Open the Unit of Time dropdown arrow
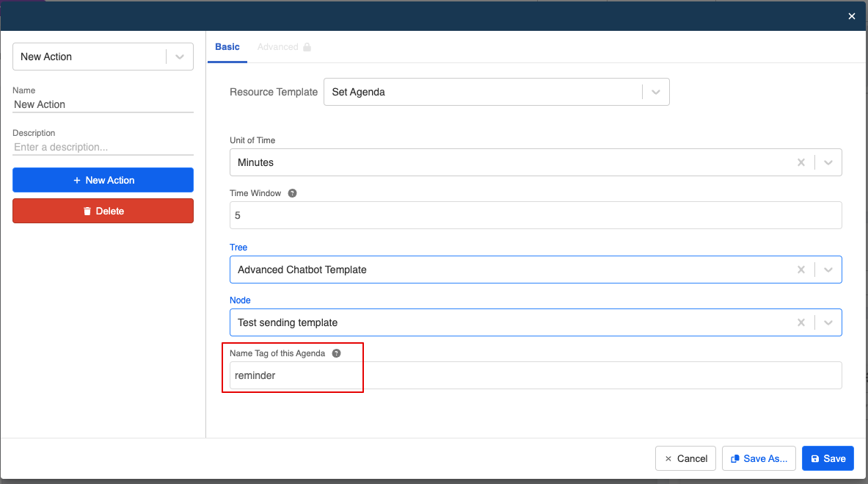The height and width of the screenshot is (484, 868). click(828, 162)
